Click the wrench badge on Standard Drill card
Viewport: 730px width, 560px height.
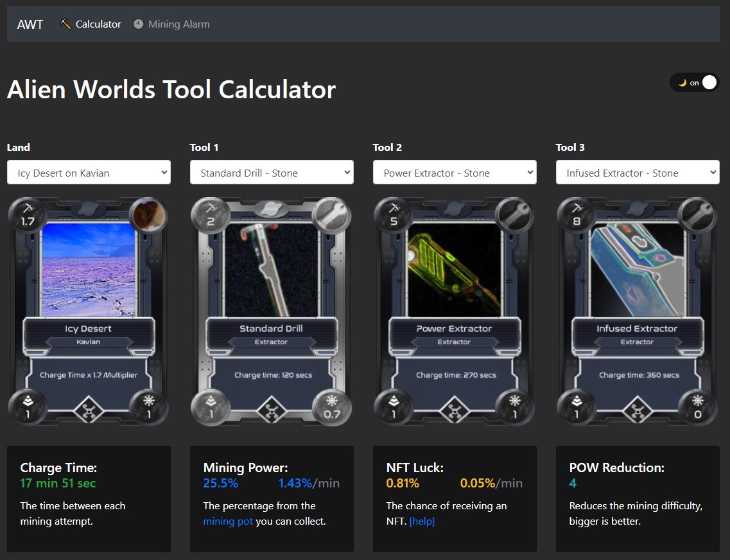(332, 216)
